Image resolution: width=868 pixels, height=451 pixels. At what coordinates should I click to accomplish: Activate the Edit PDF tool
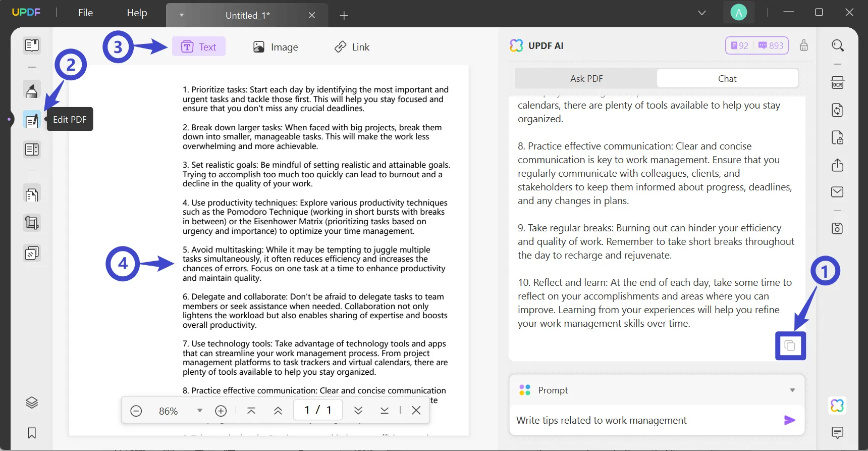pyautogui.click(x=32, y=120)
